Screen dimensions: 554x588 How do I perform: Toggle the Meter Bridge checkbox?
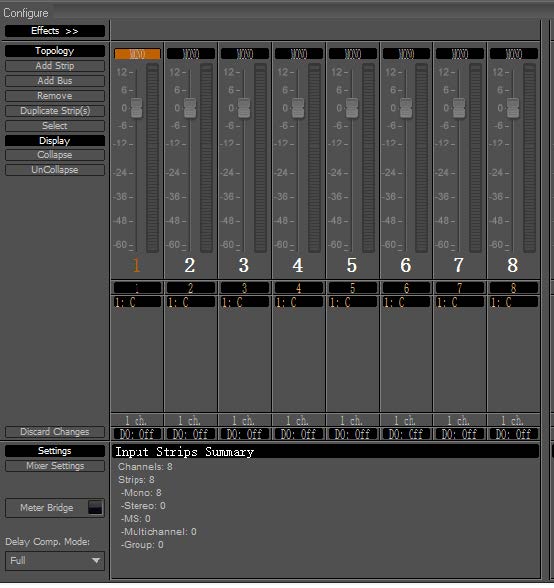95,508
